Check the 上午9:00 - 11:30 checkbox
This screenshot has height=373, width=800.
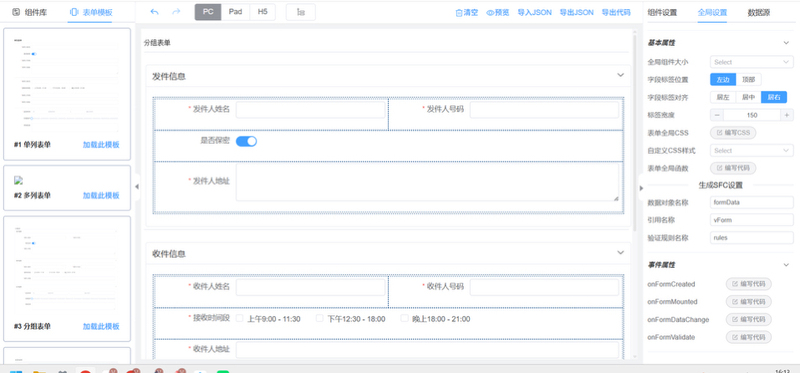coord(239,319)
